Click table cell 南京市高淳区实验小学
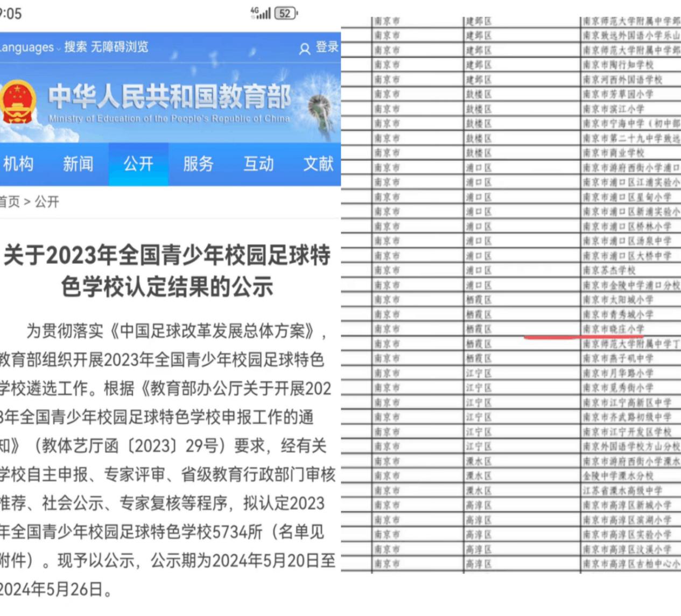The height and width of the screenshot is (616, 681). pos(627,535)
